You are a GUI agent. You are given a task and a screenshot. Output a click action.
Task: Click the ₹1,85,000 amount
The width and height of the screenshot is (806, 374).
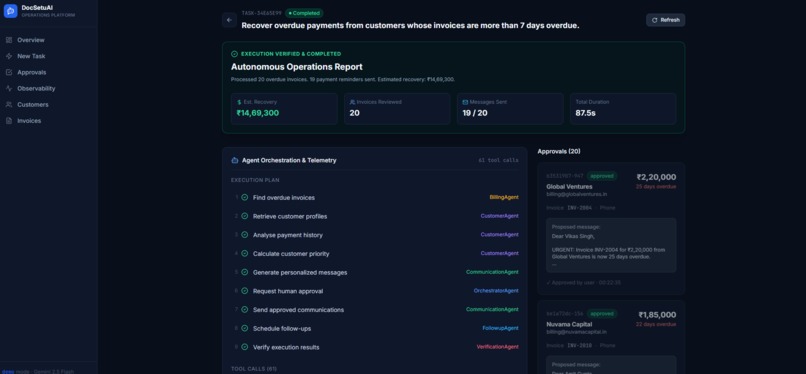click(657, 315)
